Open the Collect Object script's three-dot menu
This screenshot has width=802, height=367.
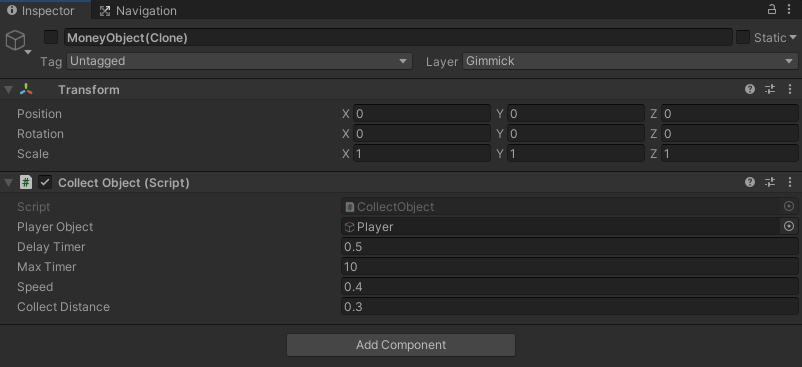[790, 182]
